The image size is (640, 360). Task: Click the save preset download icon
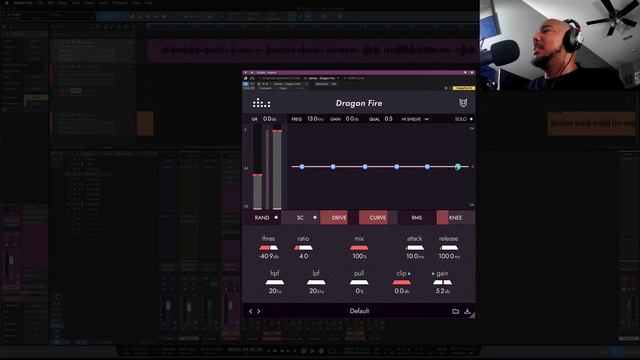pos(467,311)
